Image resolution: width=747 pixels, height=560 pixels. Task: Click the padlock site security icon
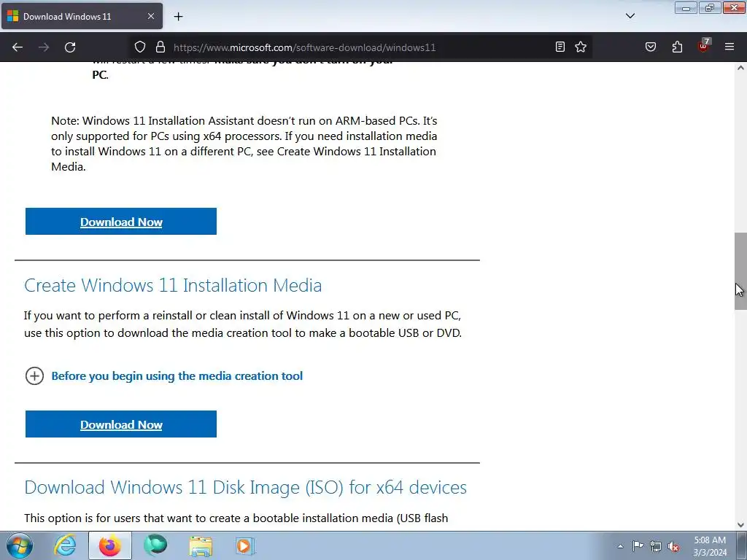coord(160,47)
